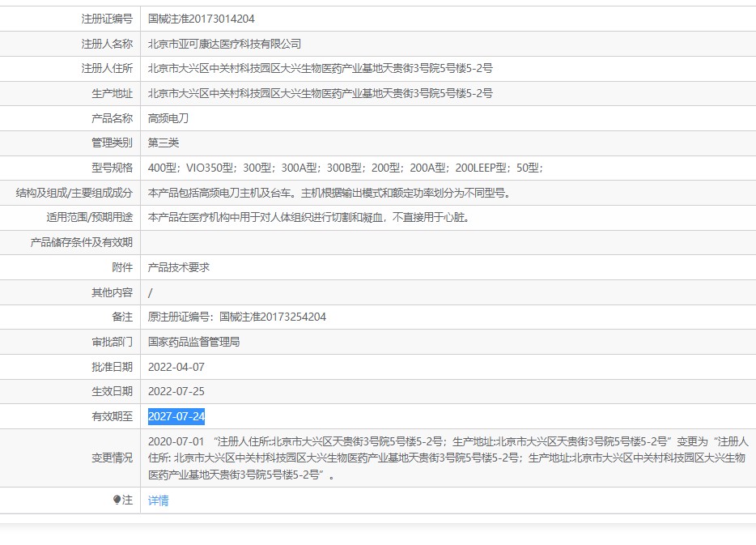Viewport: 756px width, 545px height.
Task: Click the change record text dated 2020-07-01
Action: pos(448,458)
